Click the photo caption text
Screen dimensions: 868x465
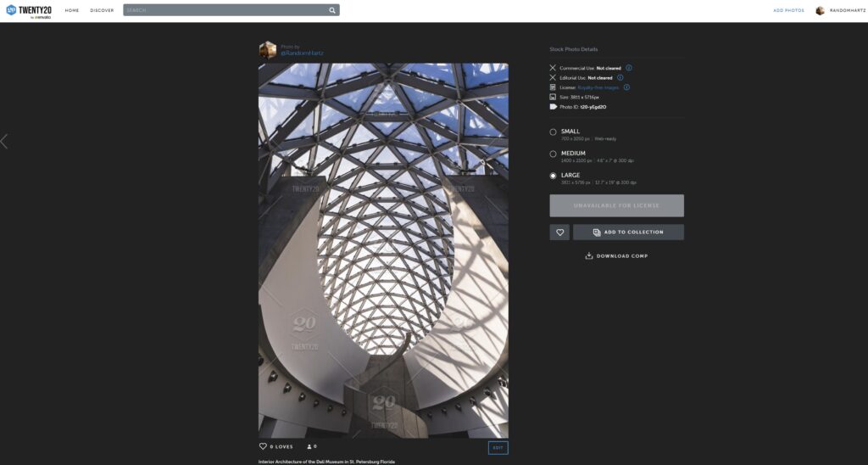(x=326, y=462)
